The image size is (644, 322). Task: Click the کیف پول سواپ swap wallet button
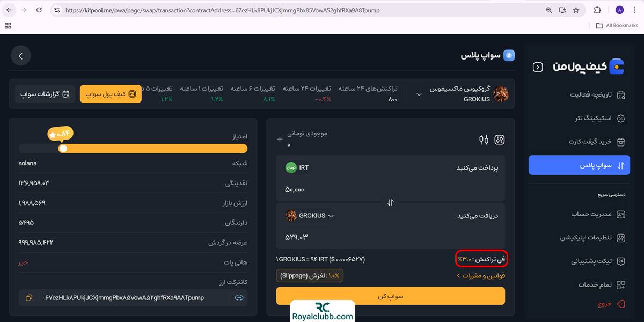(x=111, y=94)
